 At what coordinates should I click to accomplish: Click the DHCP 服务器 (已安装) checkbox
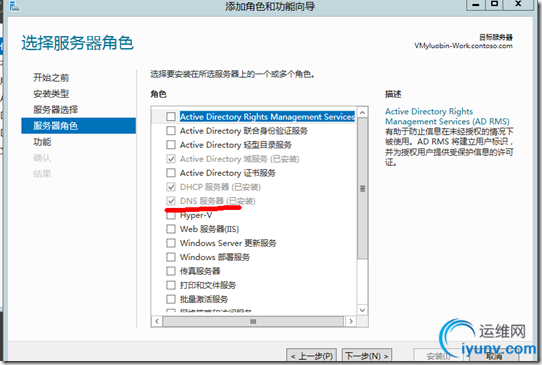171,187
